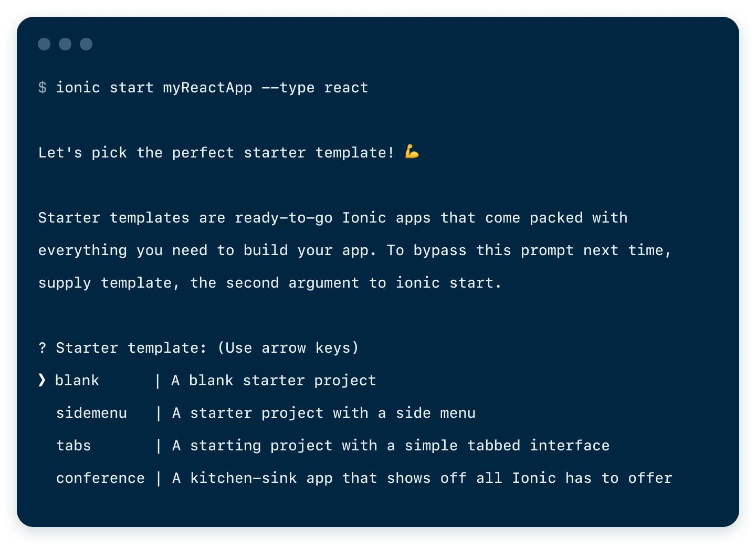Screen dimensions: 756x548
Task: Click the simple tabbed interface description
Action: (391, 446)
